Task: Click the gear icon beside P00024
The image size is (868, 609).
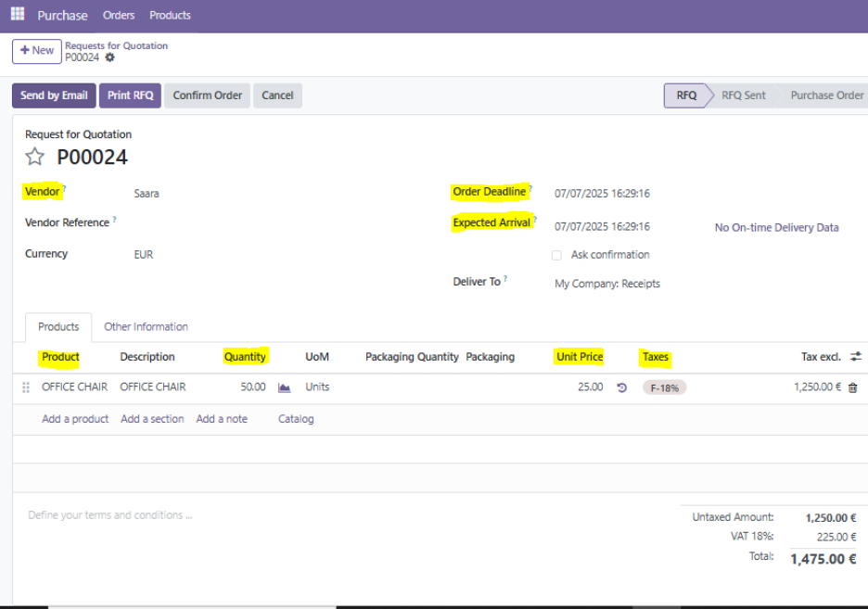Action: (110, 57)
